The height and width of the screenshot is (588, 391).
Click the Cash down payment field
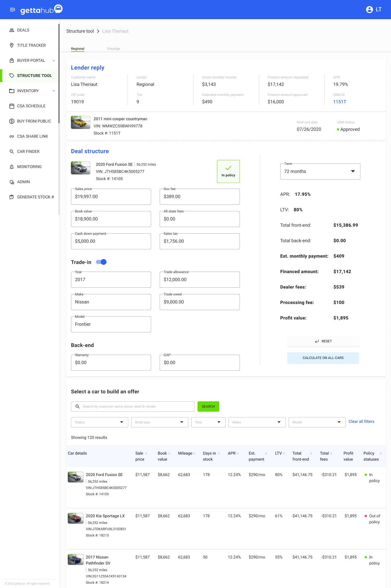[x=111, y=241]
